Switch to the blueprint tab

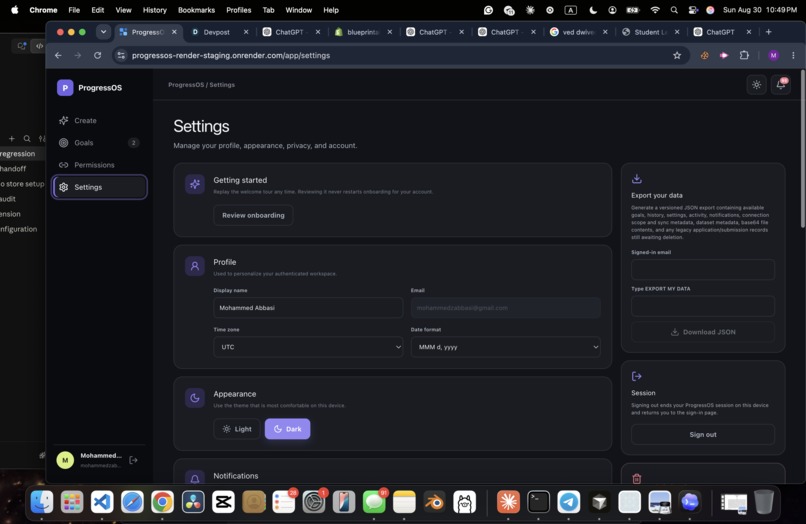point(360,32)
